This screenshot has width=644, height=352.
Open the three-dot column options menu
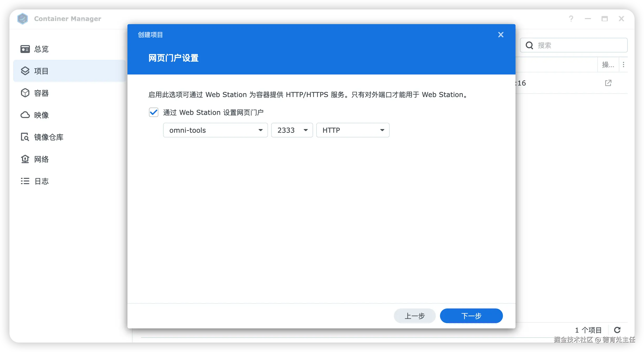[x=624, y=65]
